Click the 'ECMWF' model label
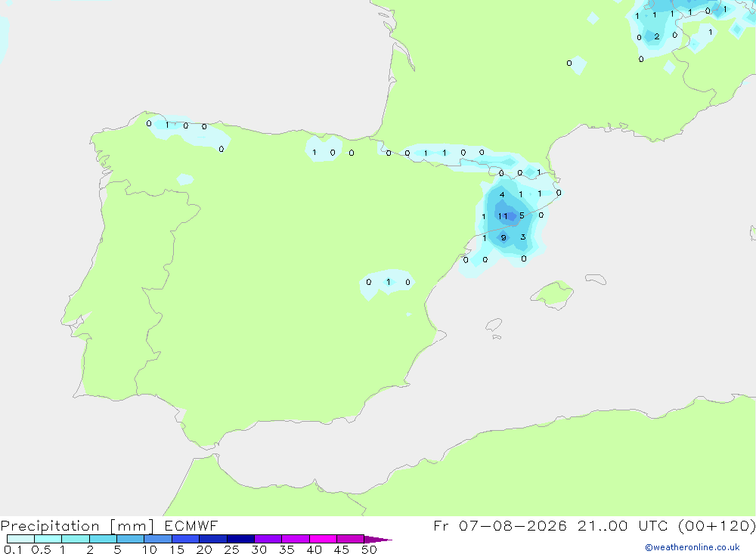This screenshot has height=554, width=756. pos(191,525)
